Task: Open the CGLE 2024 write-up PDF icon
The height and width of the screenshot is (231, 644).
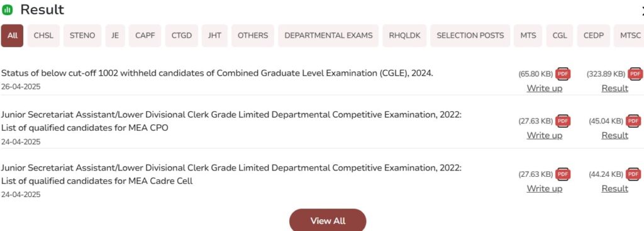Action: point(562,74)
